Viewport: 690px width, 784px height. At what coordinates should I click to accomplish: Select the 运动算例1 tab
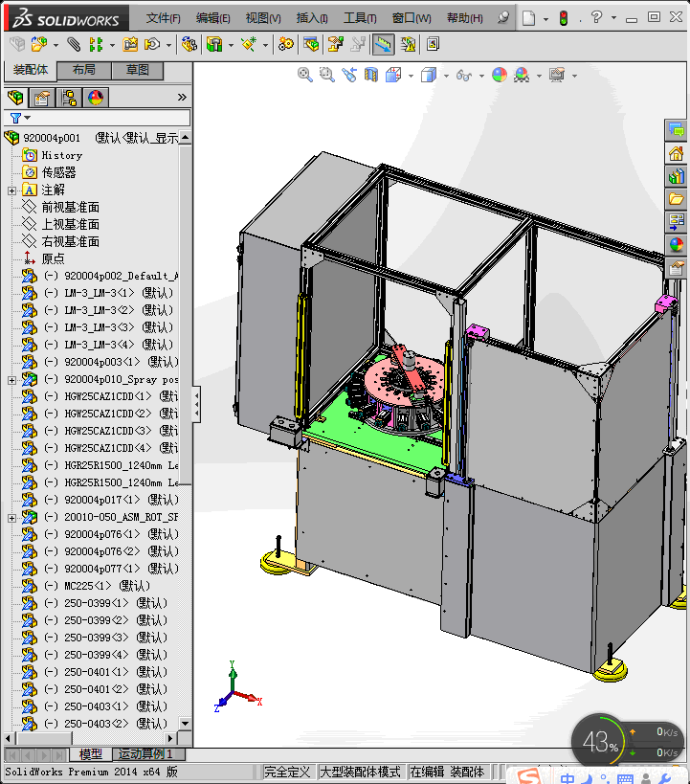(148, 753)
